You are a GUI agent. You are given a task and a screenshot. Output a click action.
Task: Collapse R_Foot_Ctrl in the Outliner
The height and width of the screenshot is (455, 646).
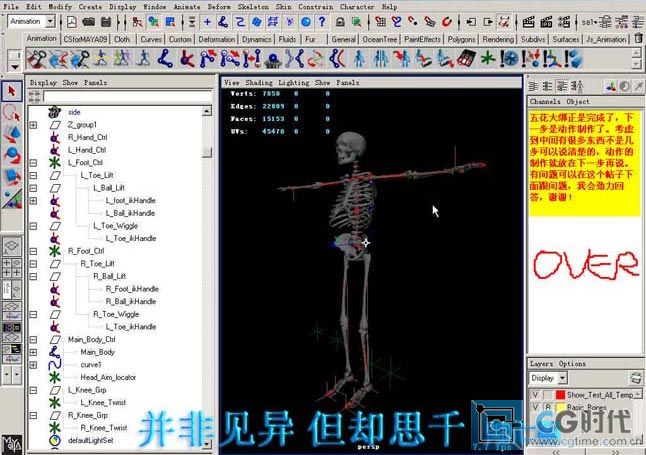pyautogui.click(x=33, y=251)
